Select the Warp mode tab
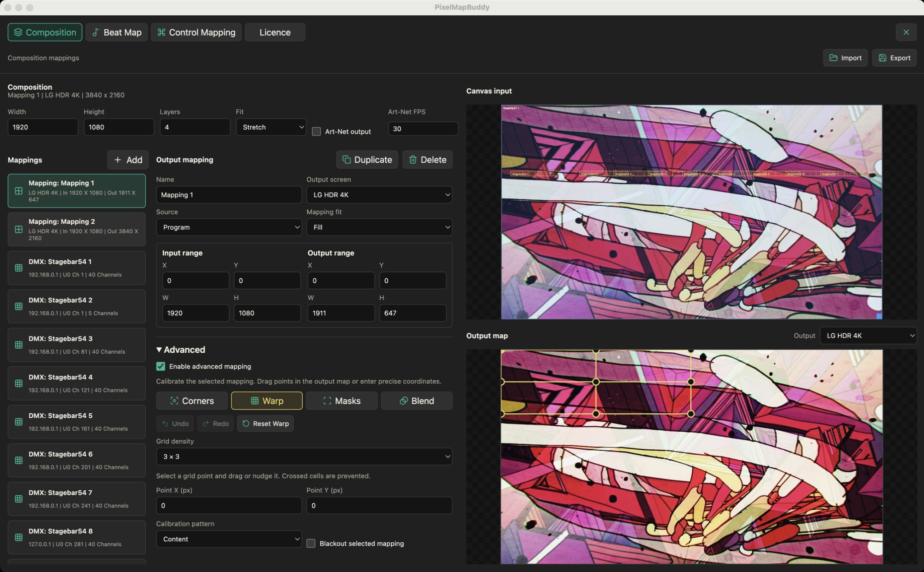Screen dimensions: 924x572 (x=267, y=401)
